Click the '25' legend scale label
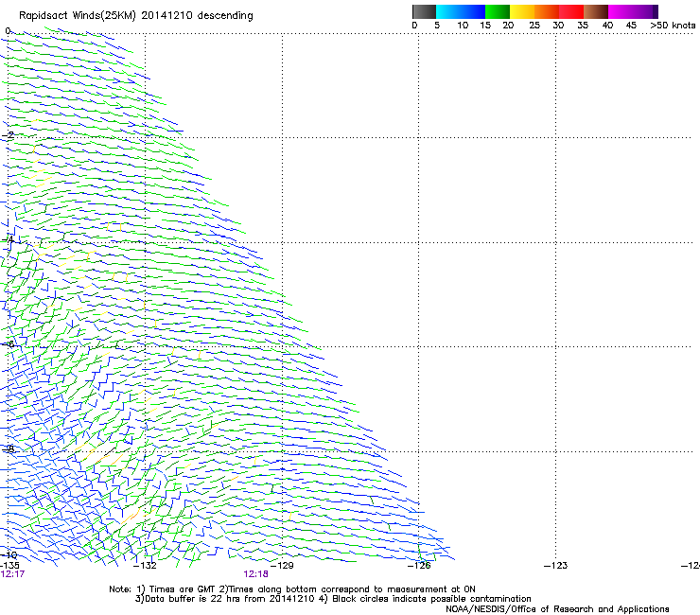The height and width of the screenshot is (615, 700). pos(534,26)
